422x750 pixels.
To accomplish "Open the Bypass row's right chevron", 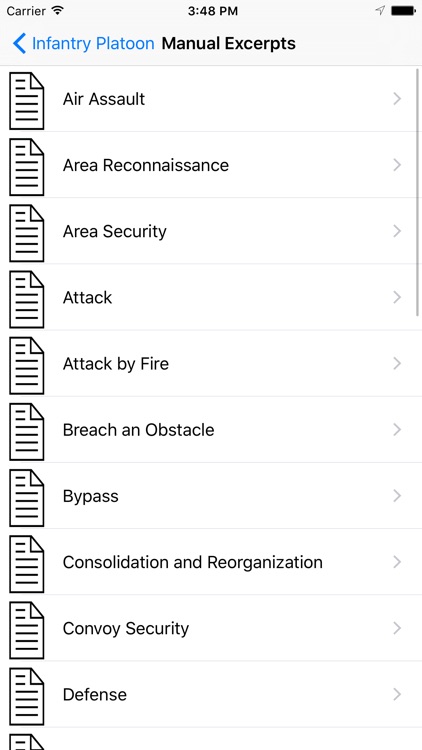I will 397,496.
